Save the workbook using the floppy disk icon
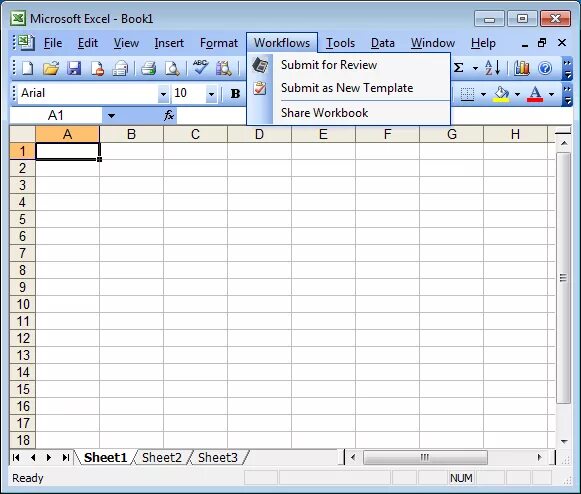 (74, 68)
